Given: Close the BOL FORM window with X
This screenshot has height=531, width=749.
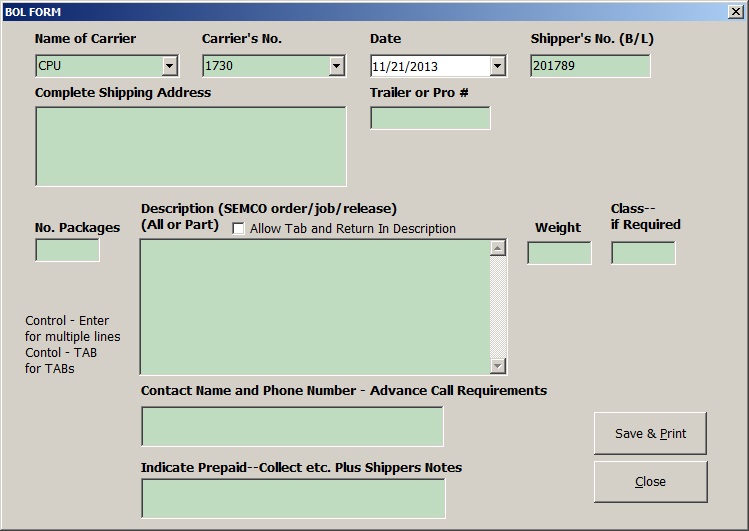Looking at the screenshot, I should point(736,11).
